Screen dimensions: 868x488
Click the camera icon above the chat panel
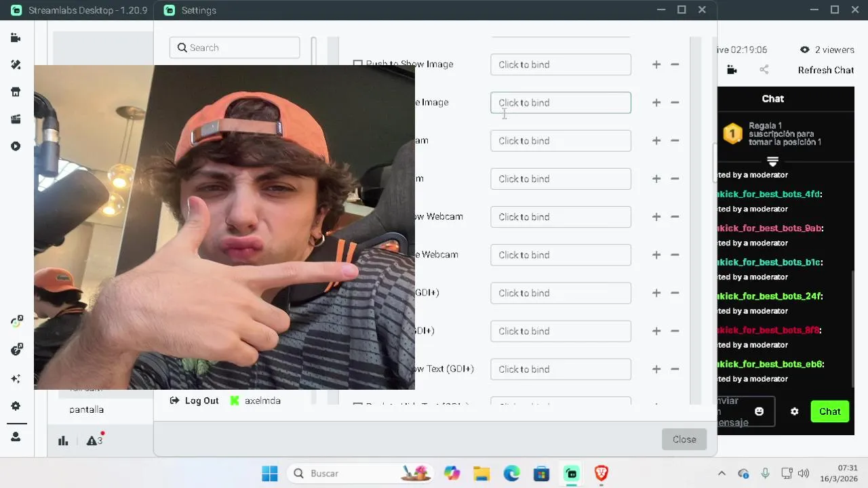[732, 70]
